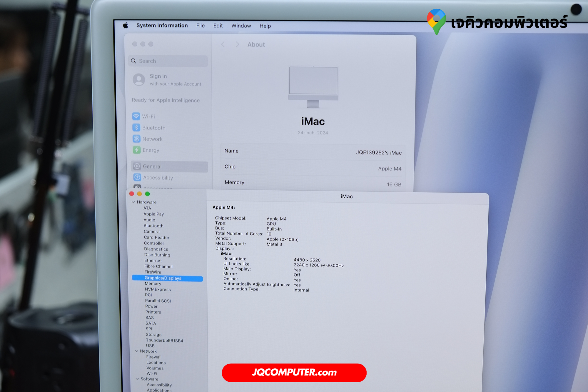This screenshot has height=392, width=588.
Task: Select NVMExpress in the Hardware list
Action: (158, 289)
